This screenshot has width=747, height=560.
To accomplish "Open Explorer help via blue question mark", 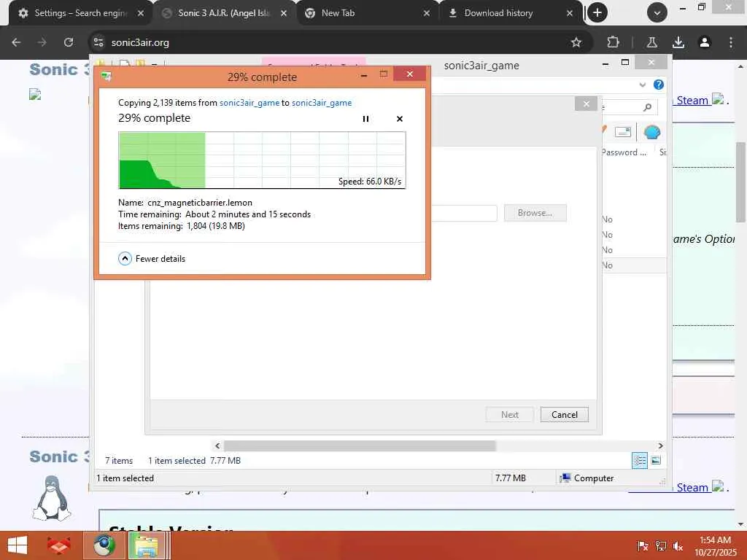I will pyautogui.click(x=659, y=85).
